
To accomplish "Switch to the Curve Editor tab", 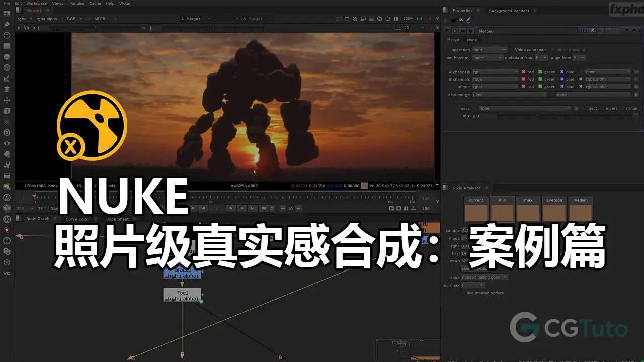I will click(x=77, y=219).
